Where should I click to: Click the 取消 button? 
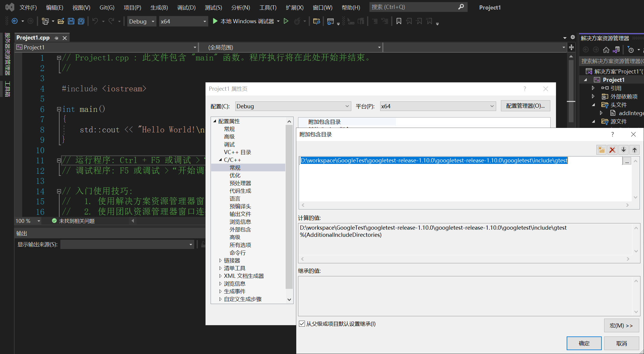[x=621, y=343]
